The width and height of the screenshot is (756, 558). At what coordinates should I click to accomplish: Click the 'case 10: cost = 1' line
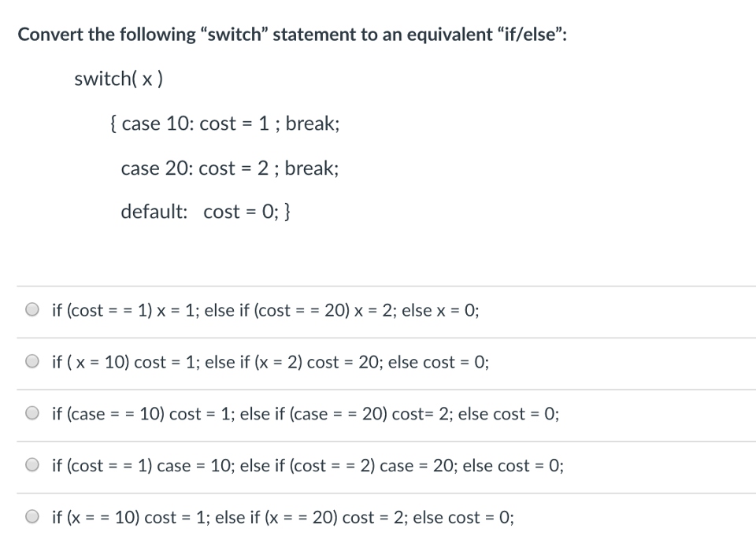[x=225, y=124]
